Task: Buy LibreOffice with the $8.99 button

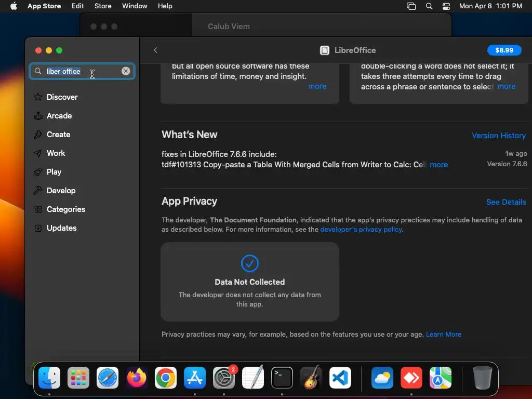Action: click(504, 50)
